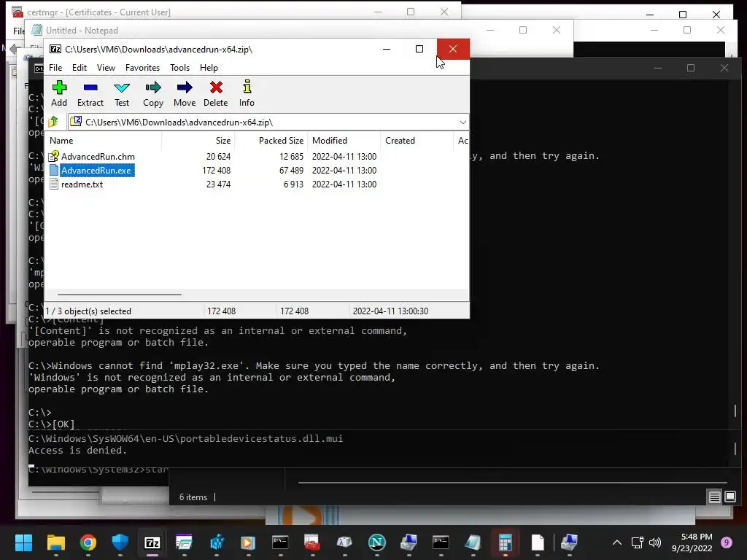This screenshot has height=560, width=747.
Task: Open Windows Security shield on taskbar
Action: coord(120,542)
